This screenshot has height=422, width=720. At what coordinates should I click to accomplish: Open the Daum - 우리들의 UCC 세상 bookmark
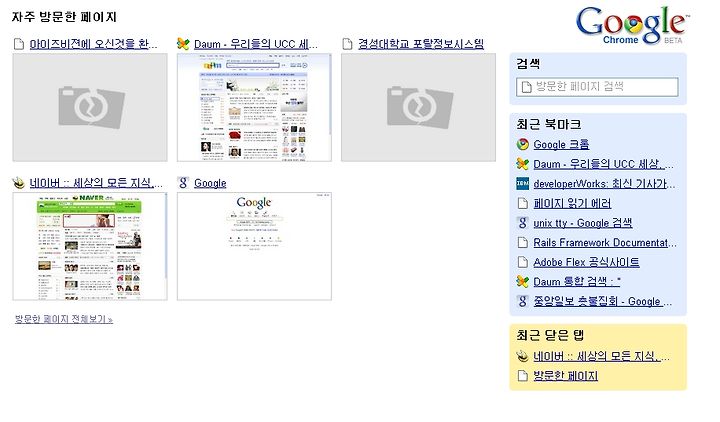click(x=603, y=164)
